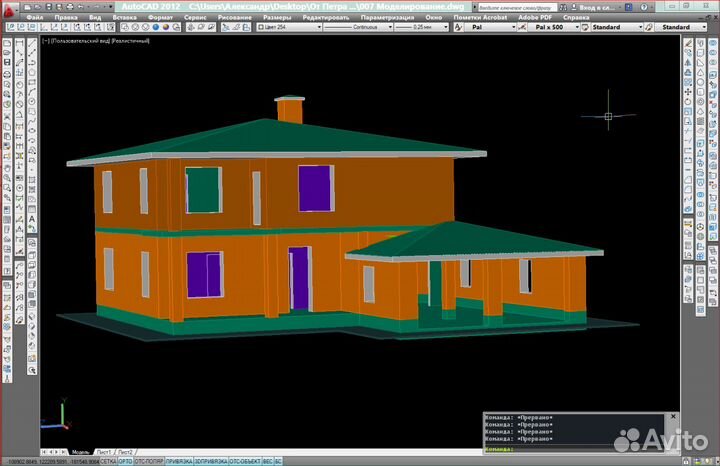
Task: Open the Help question mark icon
Action: 644,7
